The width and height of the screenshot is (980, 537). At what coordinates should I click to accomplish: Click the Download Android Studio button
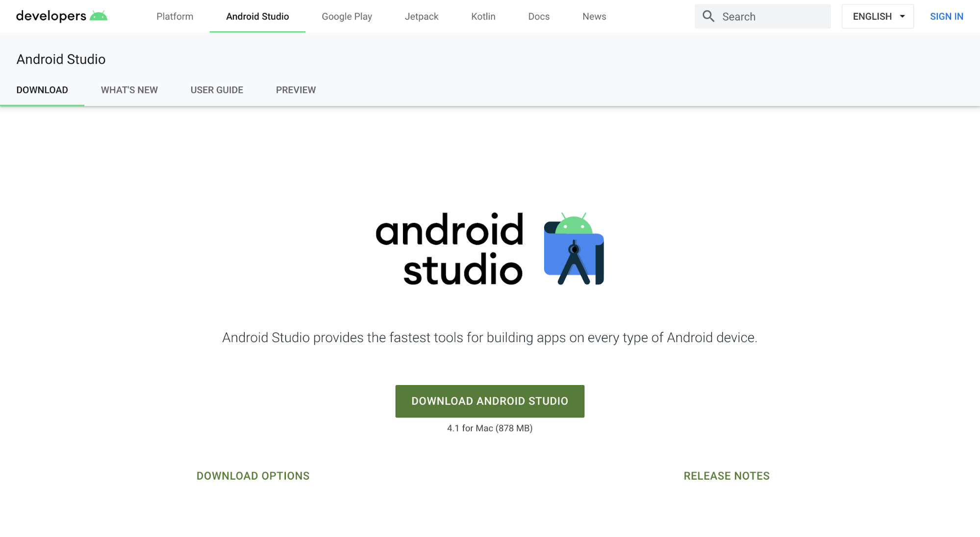(x=490, y=401)
